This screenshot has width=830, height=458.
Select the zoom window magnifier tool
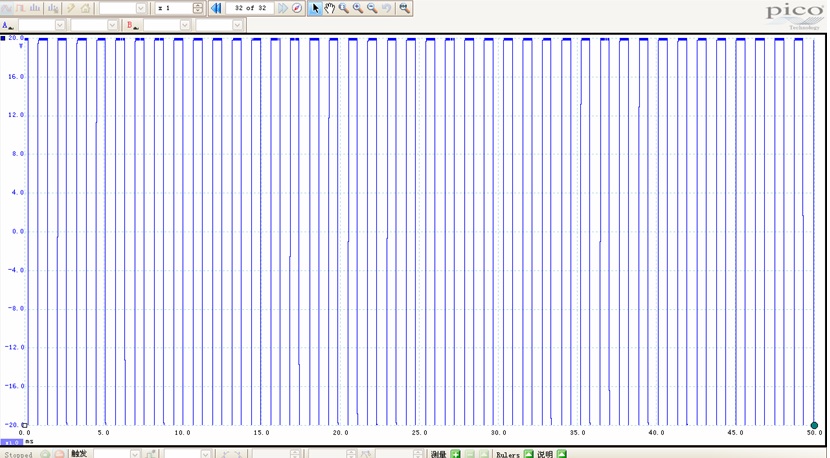(x=344, y=8)
